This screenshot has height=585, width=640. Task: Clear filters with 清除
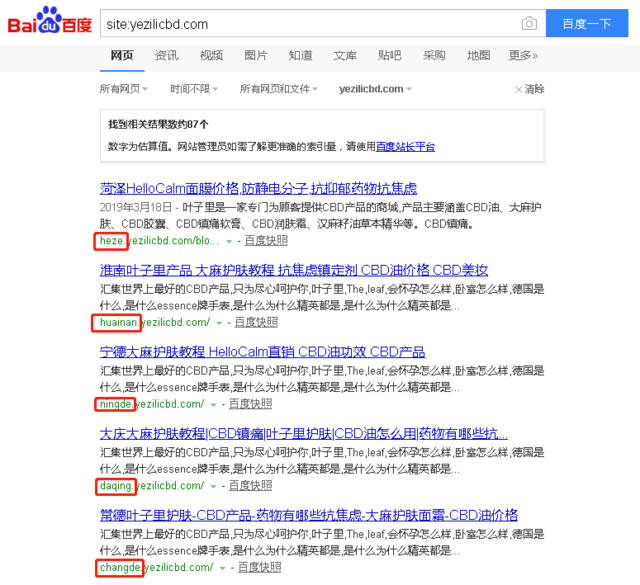529,89
